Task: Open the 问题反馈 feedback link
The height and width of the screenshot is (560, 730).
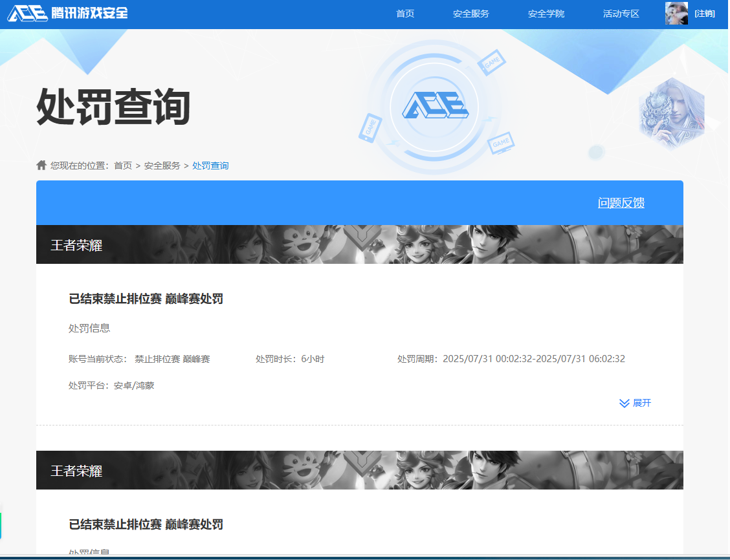Action: pyautogui.click(x=621, y=203)
